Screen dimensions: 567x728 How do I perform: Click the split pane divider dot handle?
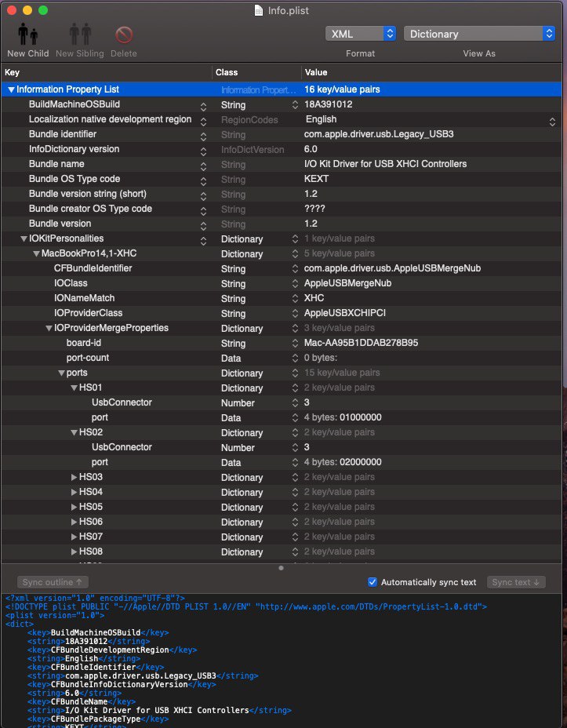click(281, 568)
